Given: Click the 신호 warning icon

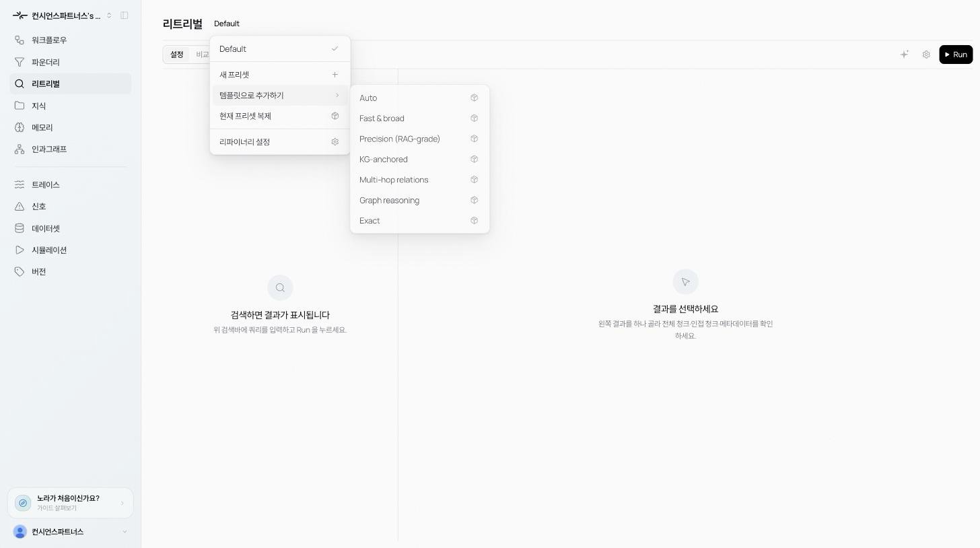Looking at the screenshot, I should (x=20, y=206).
